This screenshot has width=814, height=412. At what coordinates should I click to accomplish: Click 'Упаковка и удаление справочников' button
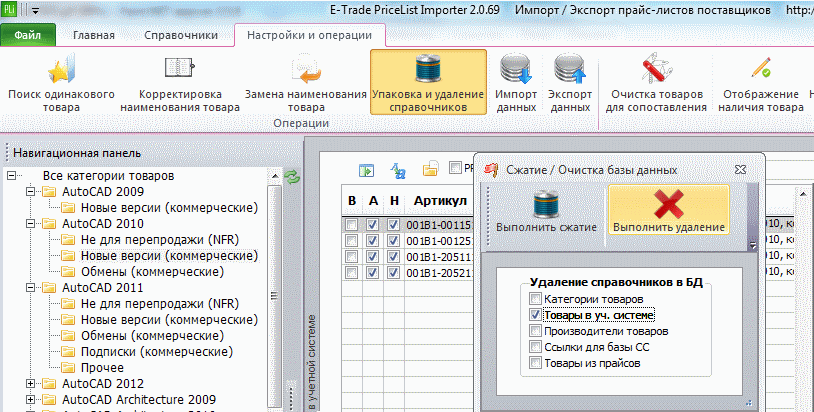(x=428, y=82)
